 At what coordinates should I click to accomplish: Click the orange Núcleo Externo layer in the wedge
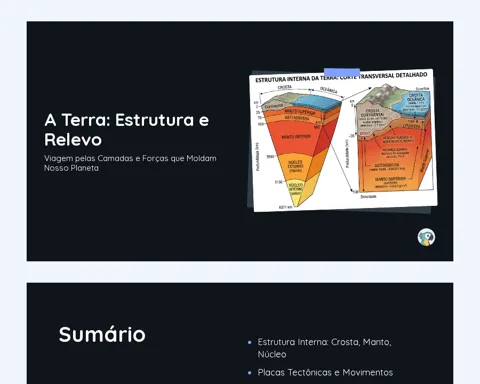point(295,167)
